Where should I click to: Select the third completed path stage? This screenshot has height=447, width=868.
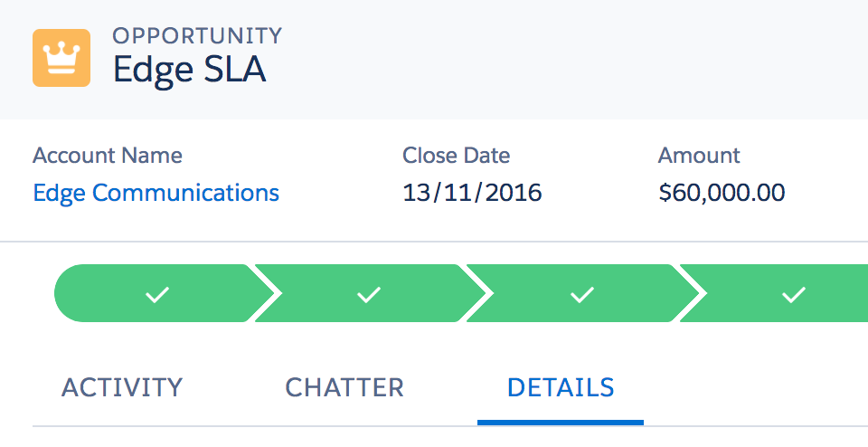582,293
